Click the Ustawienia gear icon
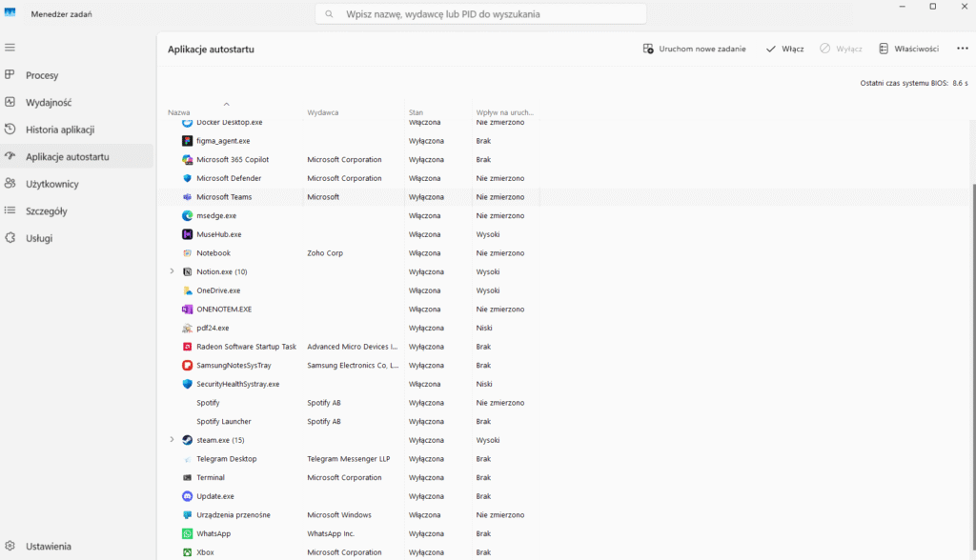The height and width of the screenshot is (560, 976). 10,546
